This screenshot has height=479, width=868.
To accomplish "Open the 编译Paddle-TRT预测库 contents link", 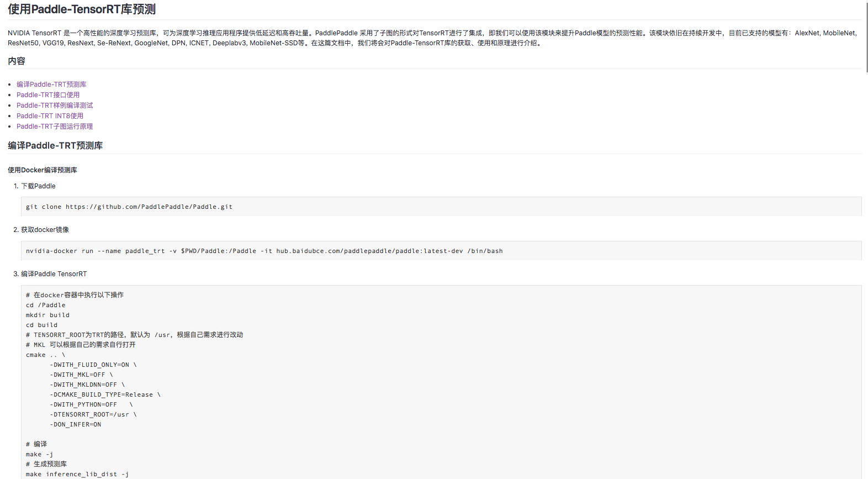I will coord(51,85).
